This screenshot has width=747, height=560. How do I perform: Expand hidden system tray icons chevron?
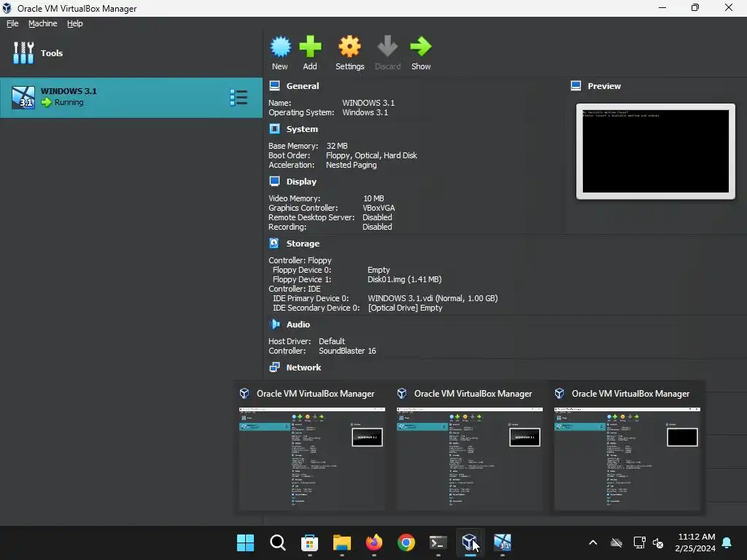593,542
